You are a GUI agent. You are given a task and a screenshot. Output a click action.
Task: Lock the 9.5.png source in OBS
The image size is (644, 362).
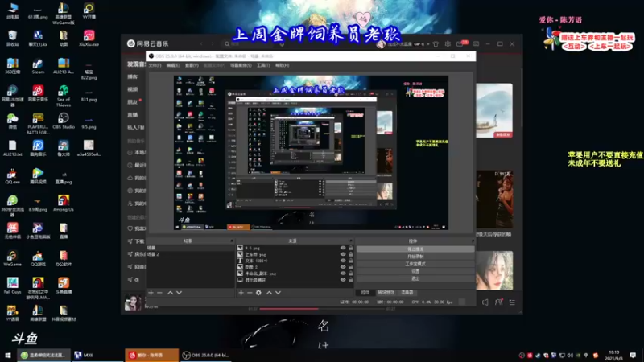pyautogui.click(x=351, y=248)
